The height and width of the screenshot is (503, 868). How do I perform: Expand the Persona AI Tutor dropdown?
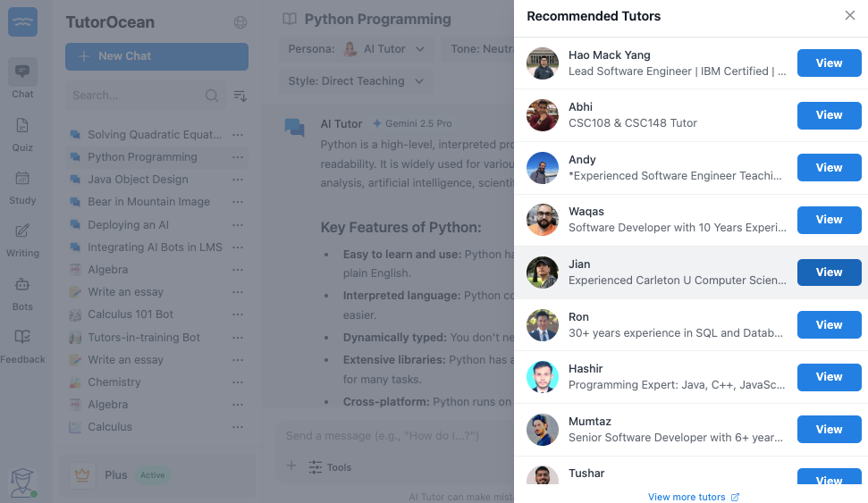point(358,49)
